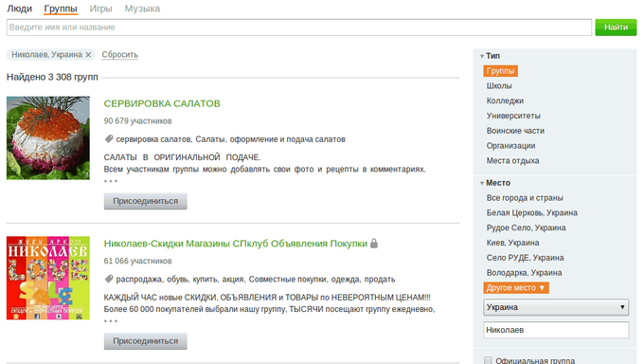Viewport: 644px width, 364px height.
Task: Click the green Найти search button
Action: pyautogui.click(x=616, y=27)
